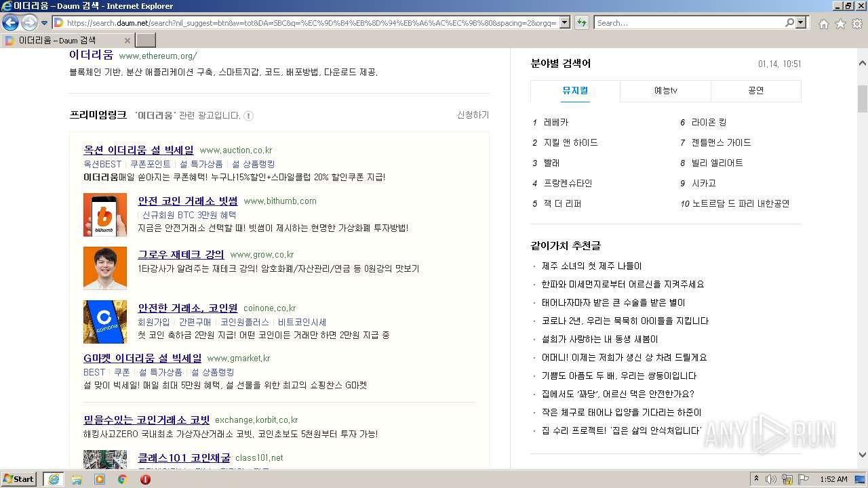Open the Home icon

pos(823,24)
